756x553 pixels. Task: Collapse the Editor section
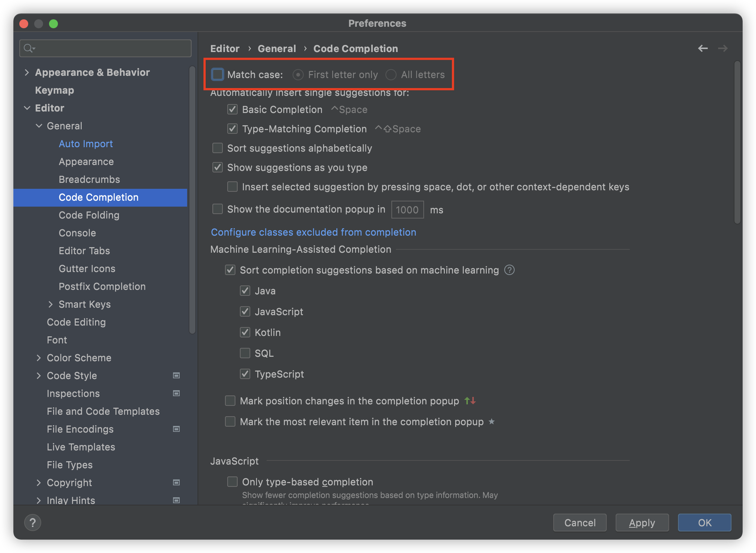27,108
